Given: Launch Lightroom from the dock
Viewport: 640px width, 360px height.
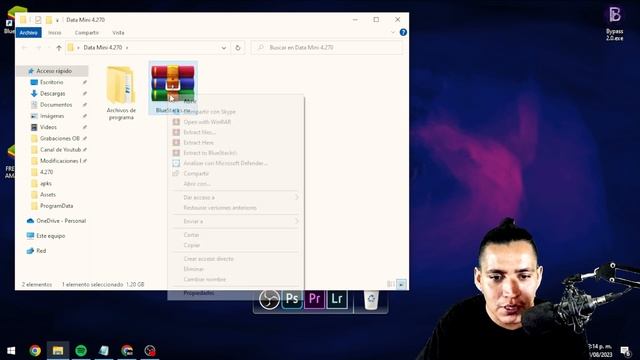Looking at the screenshot, I should click(337, 299).
